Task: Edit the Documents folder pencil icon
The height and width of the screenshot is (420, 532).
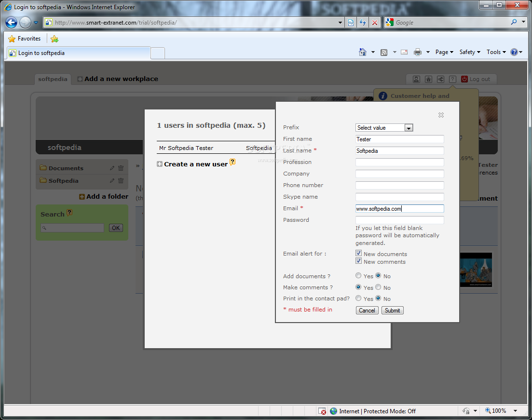Action: (112, 168)
